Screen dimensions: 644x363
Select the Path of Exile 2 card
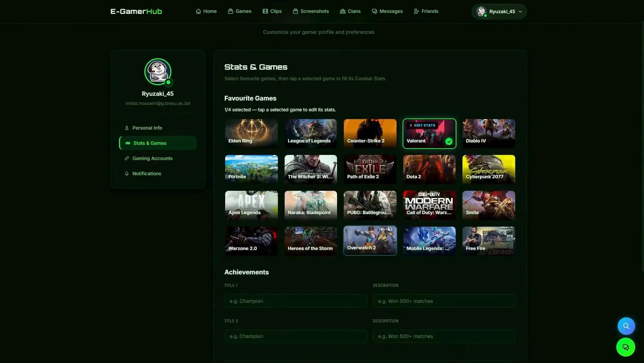pos(370,169)
